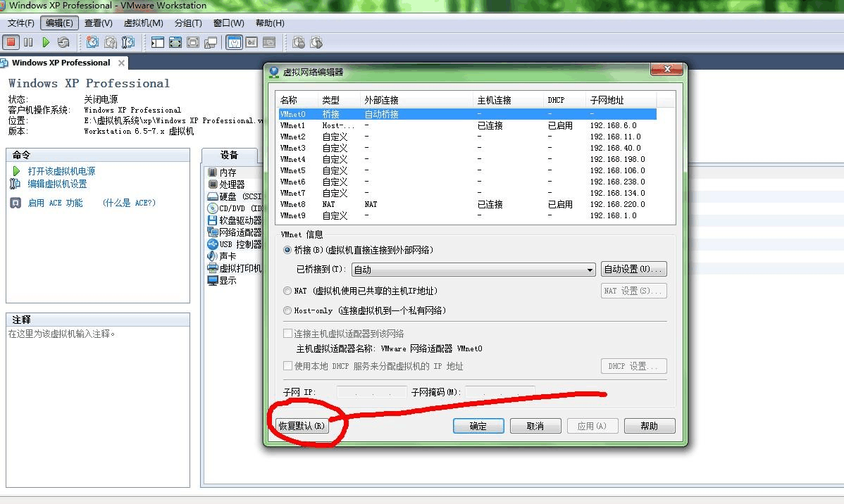This screenshot has width=844, height=504.
Task: Select the Appliance view toolbar icon
Action: click(269, 42)
